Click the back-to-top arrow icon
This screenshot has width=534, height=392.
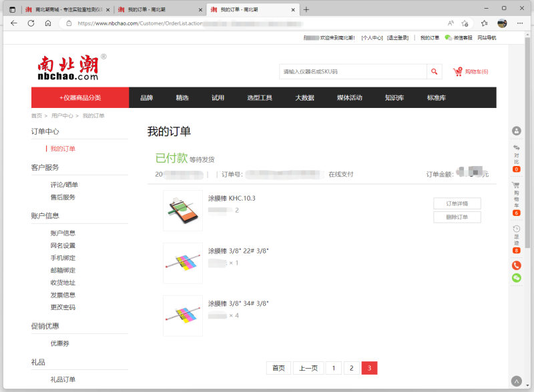516,381
